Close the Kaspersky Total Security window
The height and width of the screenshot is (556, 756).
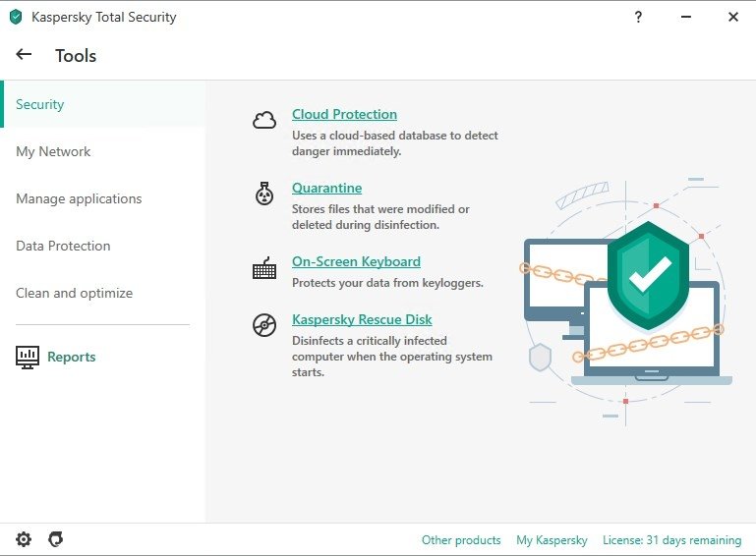[x=732, y=17]
